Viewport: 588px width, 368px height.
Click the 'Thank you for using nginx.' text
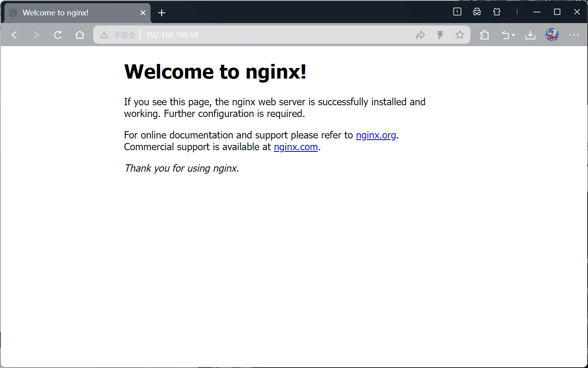point(182,168)
